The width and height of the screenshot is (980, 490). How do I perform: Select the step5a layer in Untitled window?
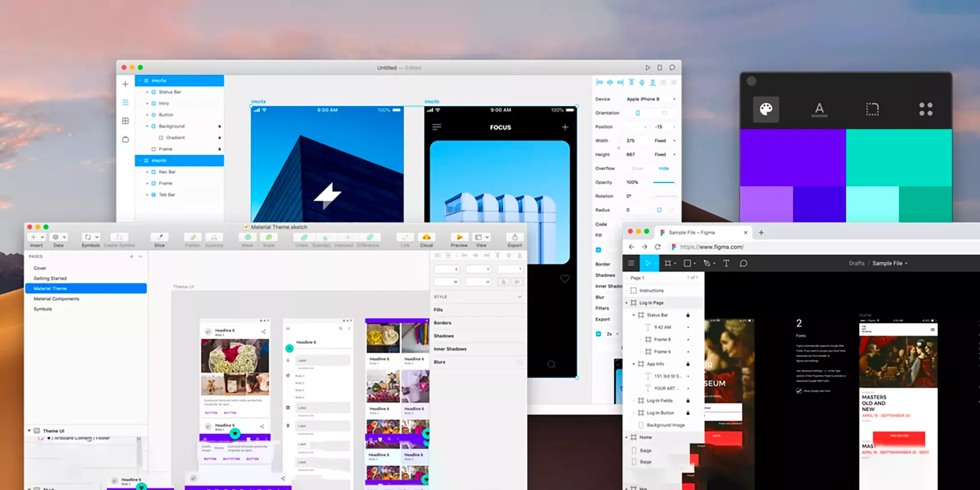pyautogui.click(x=179, y=80)
